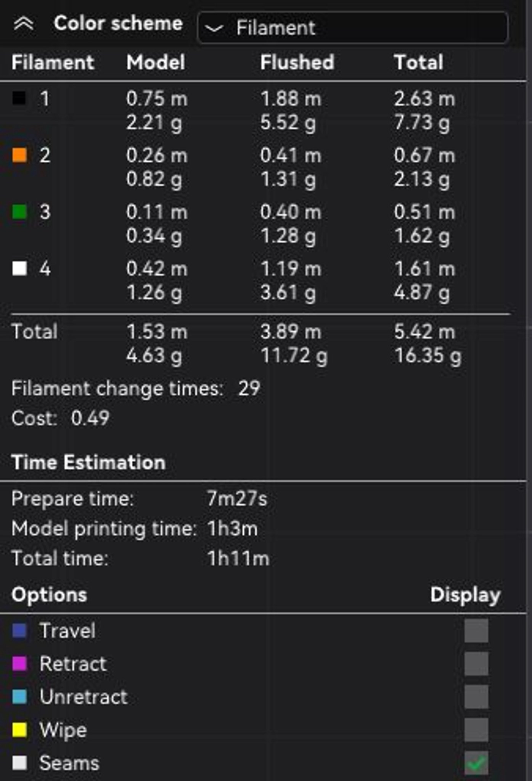Click the orange filament 2 color swatch
This screenshot has width=532, height=781.
pos(19,155)
